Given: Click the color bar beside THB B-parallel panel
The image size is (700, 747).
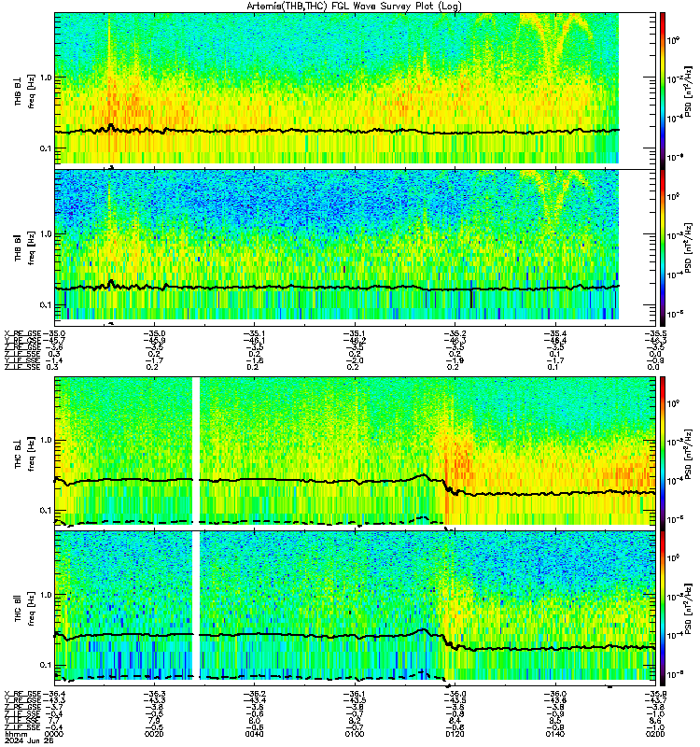Looking at the screenshot, I should [x=663, y=247].
